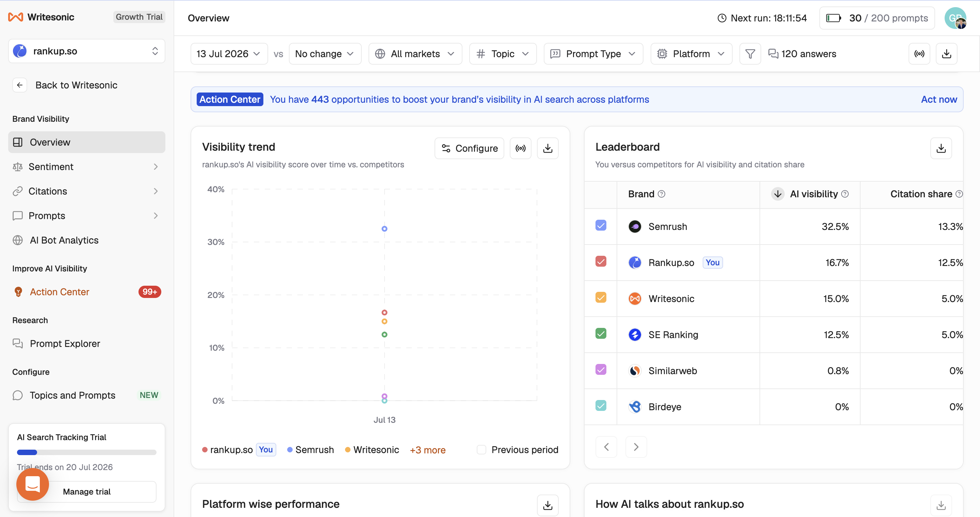Click the filter funnel icon
980x517 pixels.
pyautogui.click(x=750, y=54)
